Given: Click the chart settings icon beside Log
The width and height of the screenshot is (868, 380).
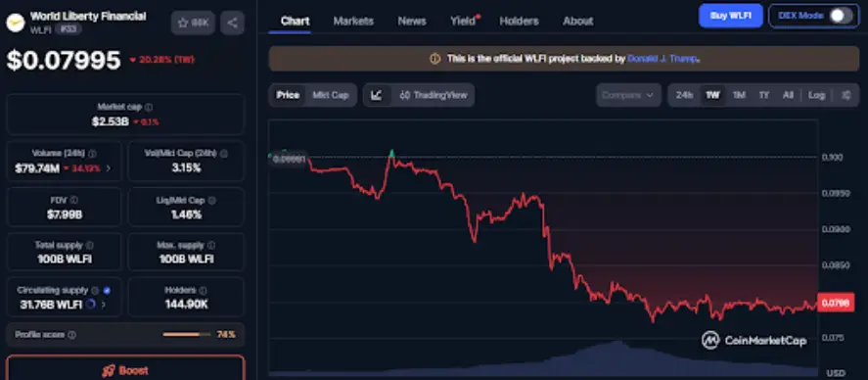Looking at the screenshot, I should click(x=845, y=95).
